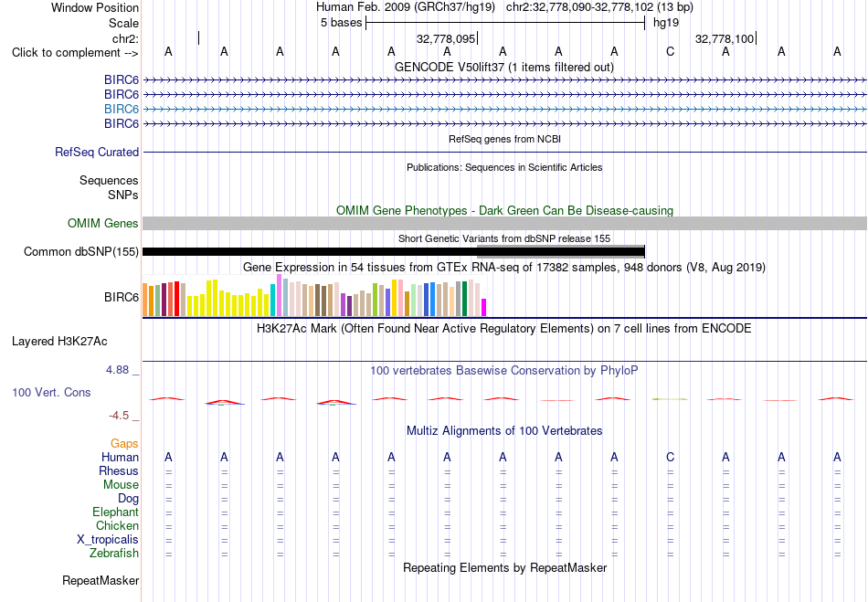Click the 100 Vert. Cons label
This screenshot has width=868, height=602.
(51, 392)
